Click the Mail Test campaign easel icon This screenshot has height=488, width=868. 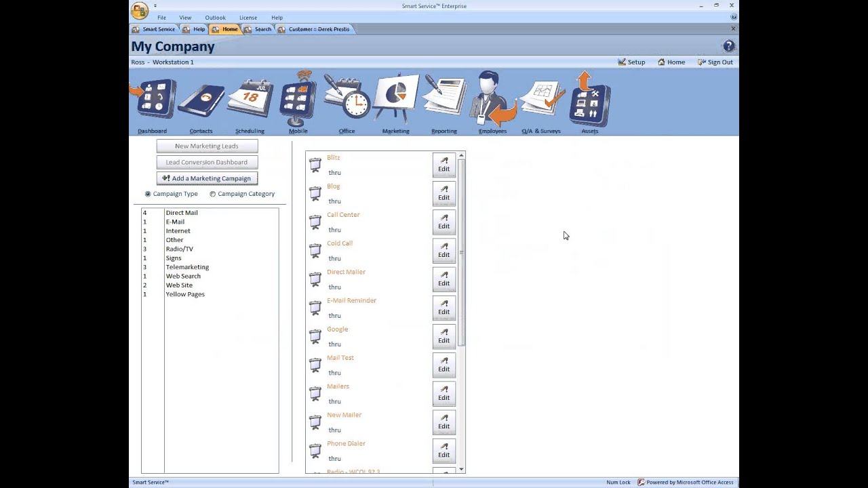315,364
